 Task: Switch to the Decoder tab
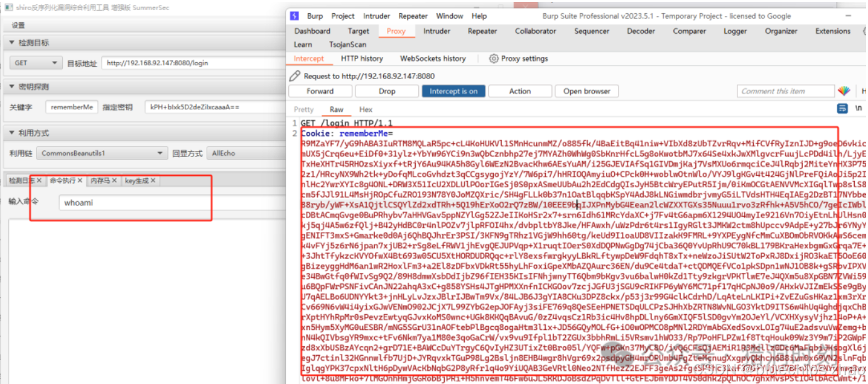pyautogui.click(x=641, y=31)
